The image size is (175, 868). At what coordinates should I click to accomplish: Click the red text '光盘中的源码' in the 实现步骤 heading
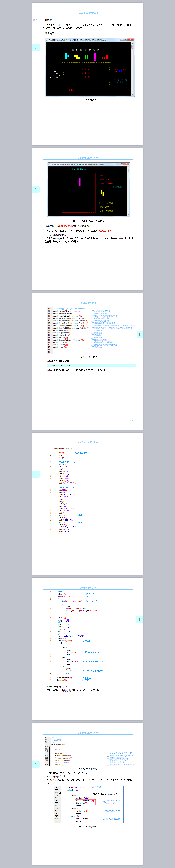(x=66, y=226)
